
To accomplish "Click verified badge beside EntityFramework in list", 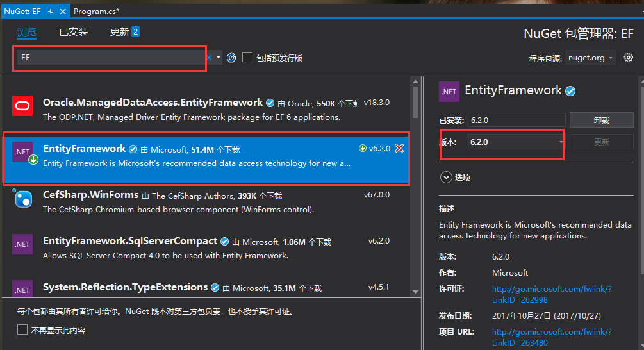I will point(133,149).
